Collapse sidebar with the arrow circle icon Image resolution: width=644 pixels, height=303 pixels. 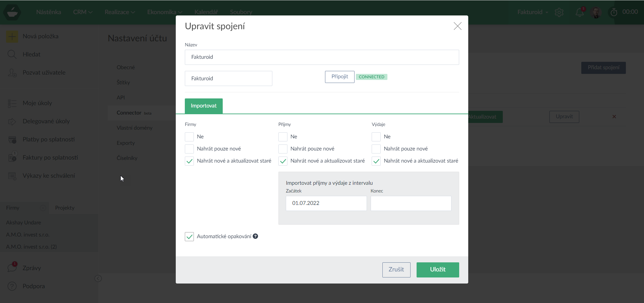(x=98, y=278)
